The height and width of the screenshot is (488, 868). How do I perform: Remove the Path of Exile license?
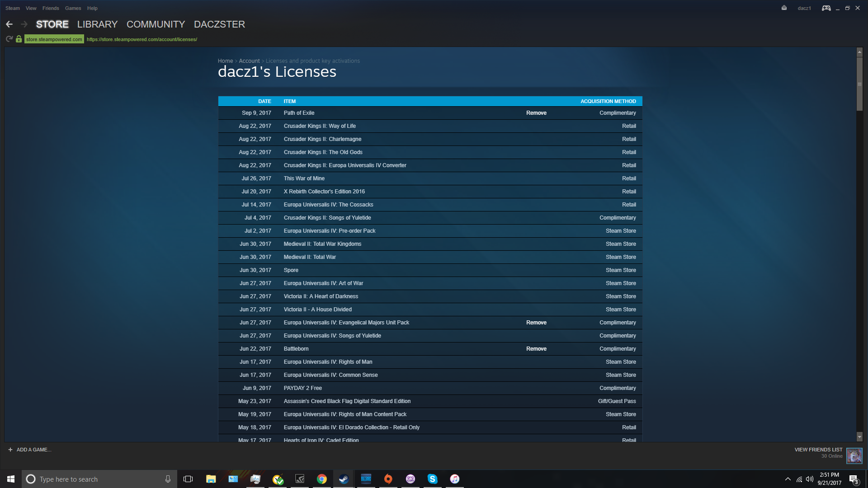(x=536, y=113)
